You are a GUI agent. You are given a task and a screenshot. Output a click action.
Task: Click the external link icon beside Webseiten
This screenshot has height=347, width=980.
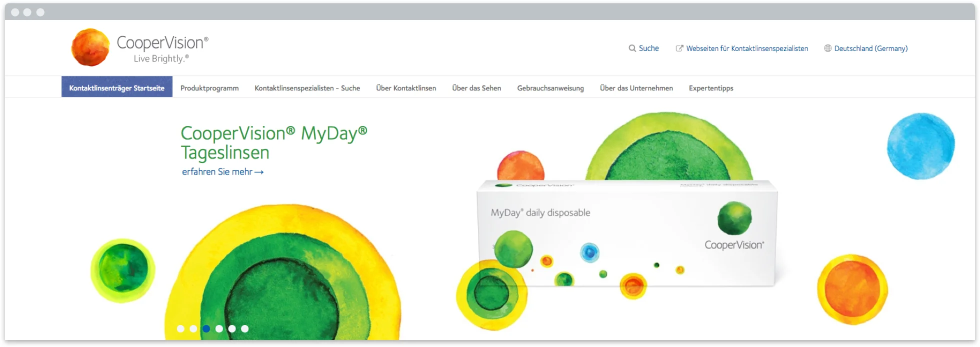tap(679, 48)
